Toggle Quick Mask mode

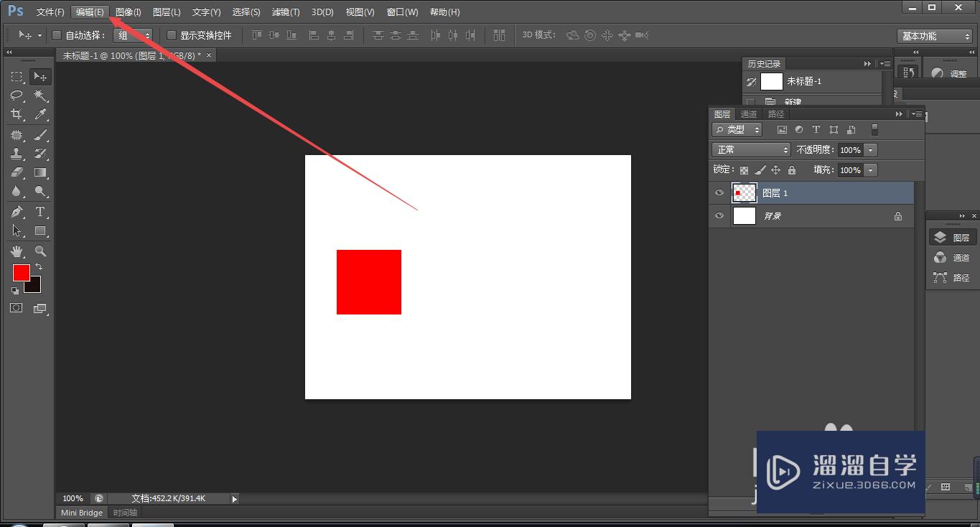(17, 308)
